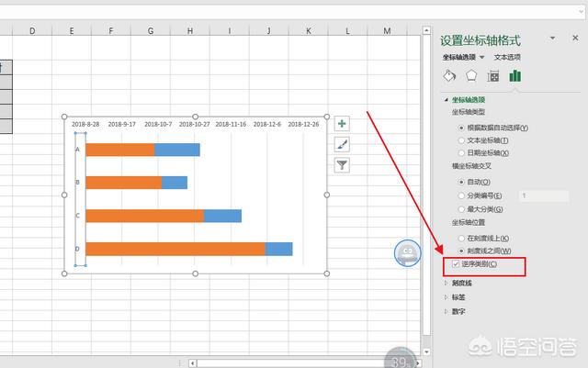The height and width of the screenshot is (368, 588).
Task: Open the Size & Properties icon tab
Action: tap(493, 75)
